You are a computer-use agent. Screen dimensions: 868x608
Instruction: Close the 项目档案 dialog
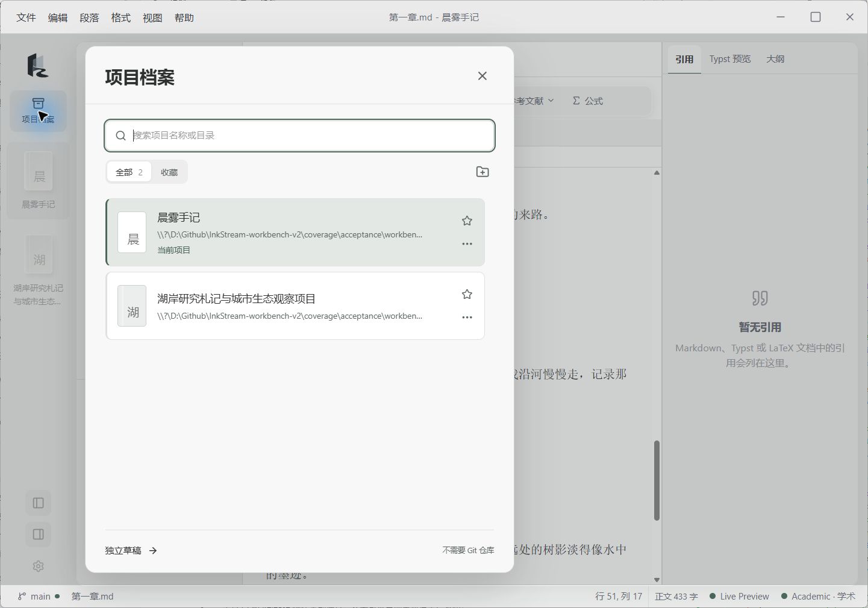pyautogui.click(x=482, y=76)
